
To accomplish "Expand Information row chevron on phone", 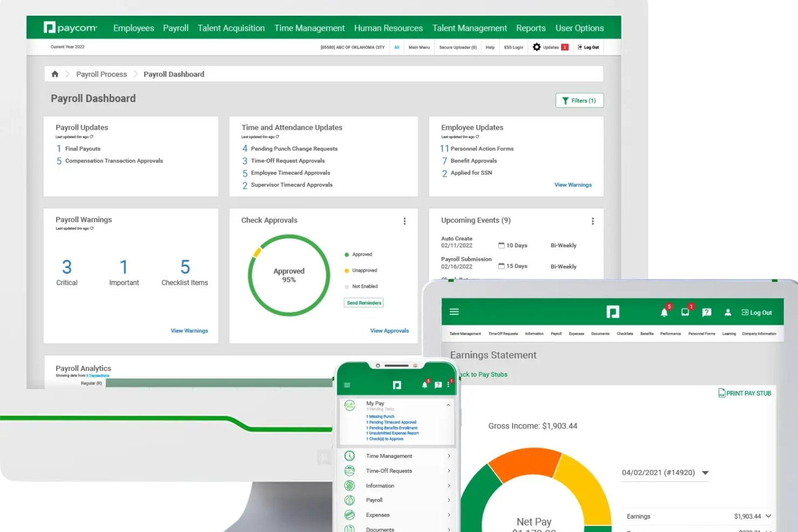I will (449, 486).
